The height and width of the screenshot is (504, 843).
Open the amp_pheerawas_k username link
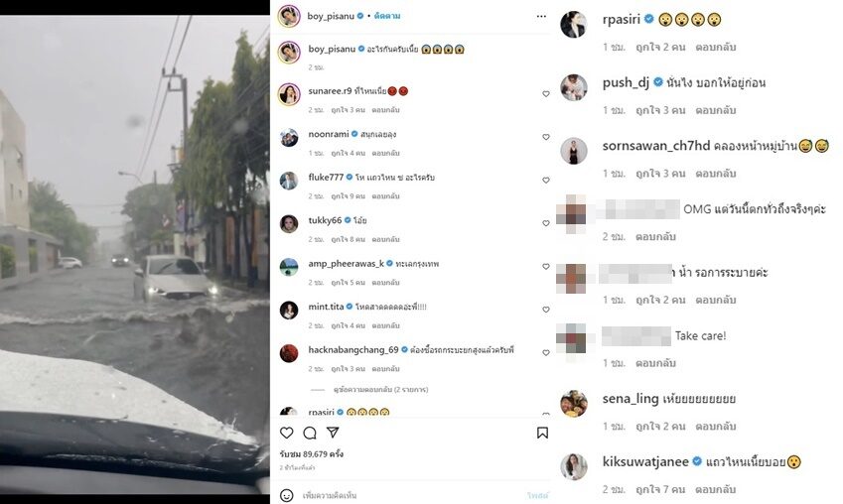pos(346,263)
